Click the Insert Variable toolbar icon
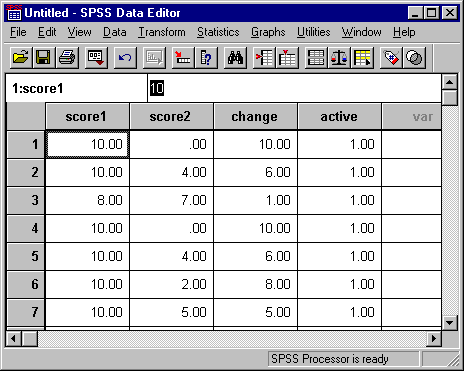This screenshot has height=371, width=464. 287,58
